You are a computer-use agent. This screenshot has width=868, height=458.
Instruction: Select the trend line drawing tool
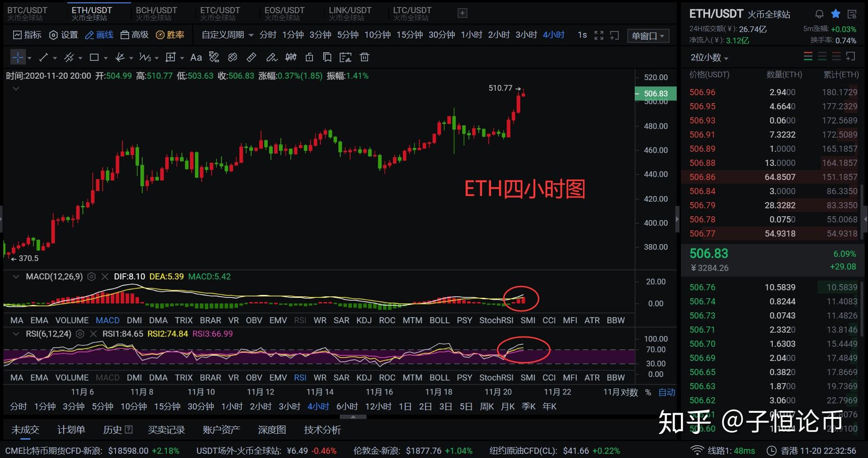coord(43,57)
